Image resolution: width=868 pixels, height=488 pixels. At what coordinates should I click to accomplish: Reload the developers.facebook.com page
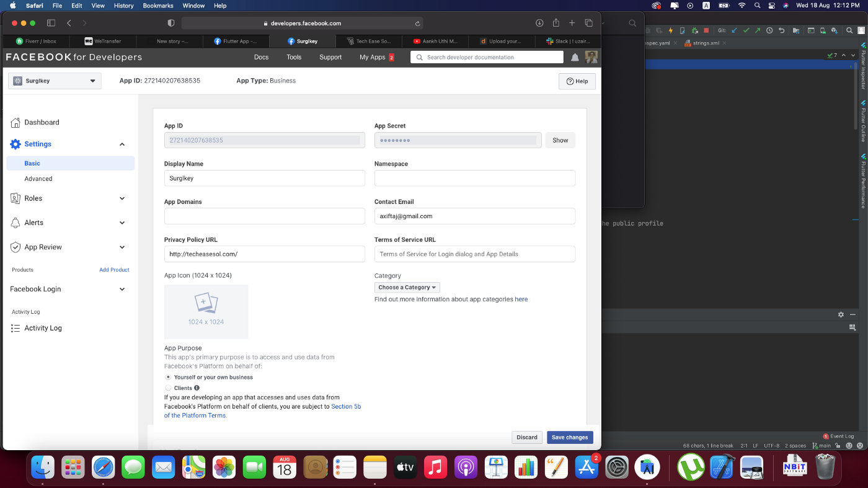(x=418, y=23)
